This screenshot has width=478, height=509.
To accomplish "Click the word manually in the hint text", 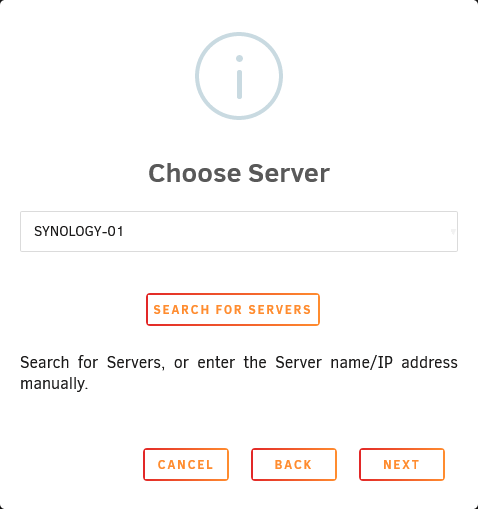I will pyautogui.click(x=54, y=383).
